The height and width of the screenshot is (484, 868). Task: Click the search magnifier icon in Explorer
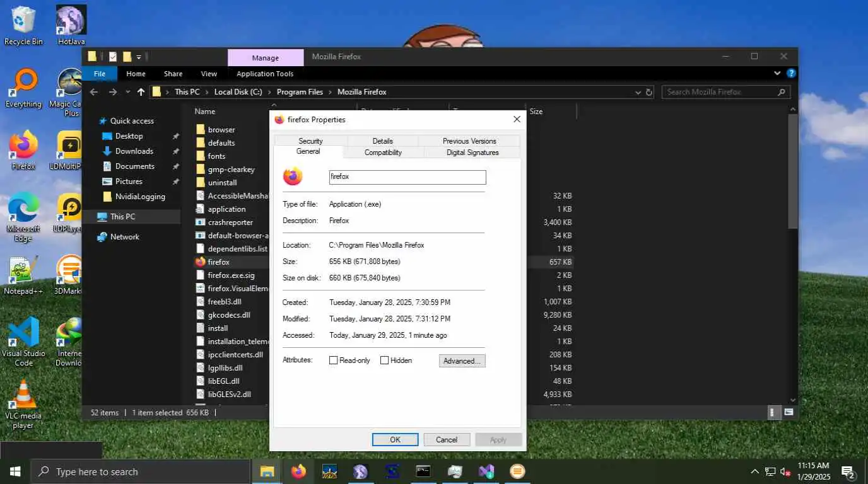coord(782,92)
